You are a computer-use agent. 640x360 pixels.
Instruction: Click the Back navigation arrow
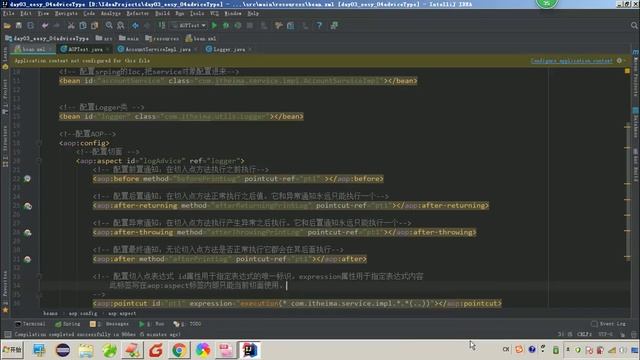coord(135,26)
